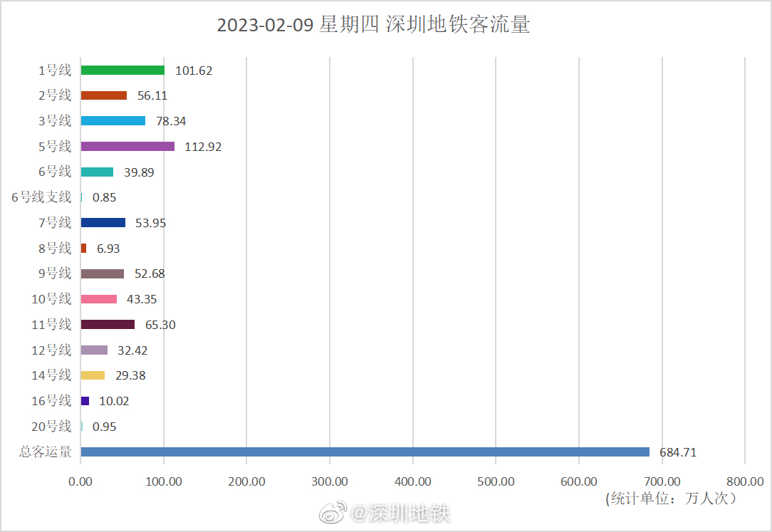
Task: Click the total value label 684.71
Action: point(677,452)
